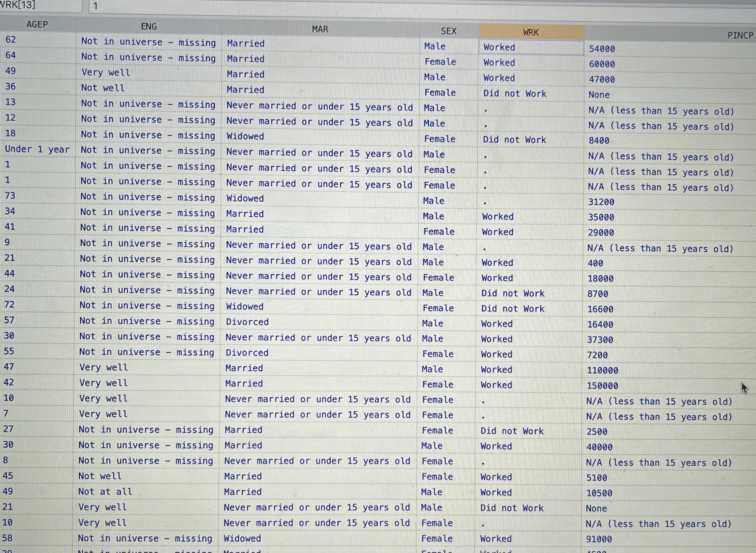Select the income cell showing 91000
The width and height of the screenshot is (756, 553).
(599, 539)
